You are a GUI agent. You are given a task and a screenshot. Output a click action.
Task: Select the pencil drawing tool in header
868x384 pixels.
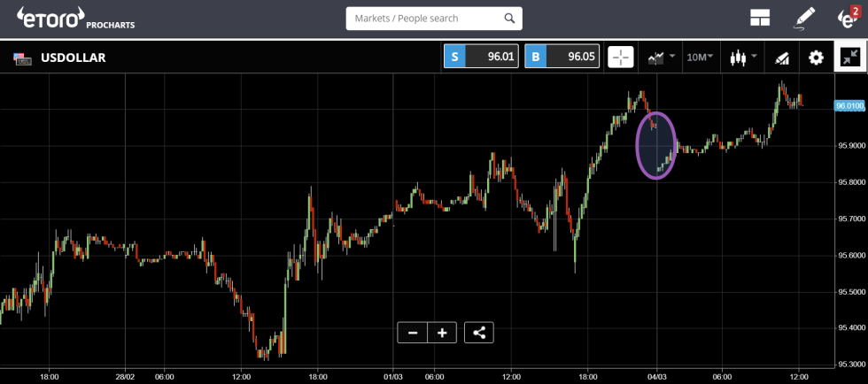[804, 18]
